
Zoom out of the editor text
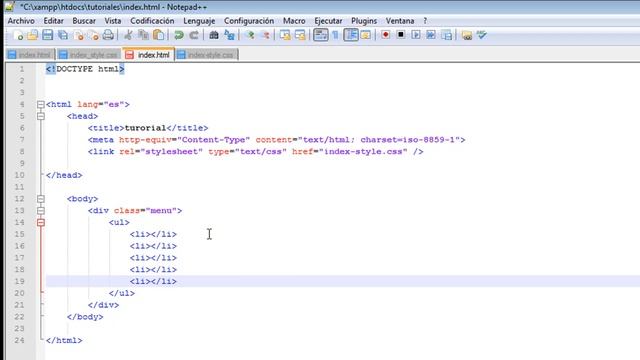[x=265, y=36]
